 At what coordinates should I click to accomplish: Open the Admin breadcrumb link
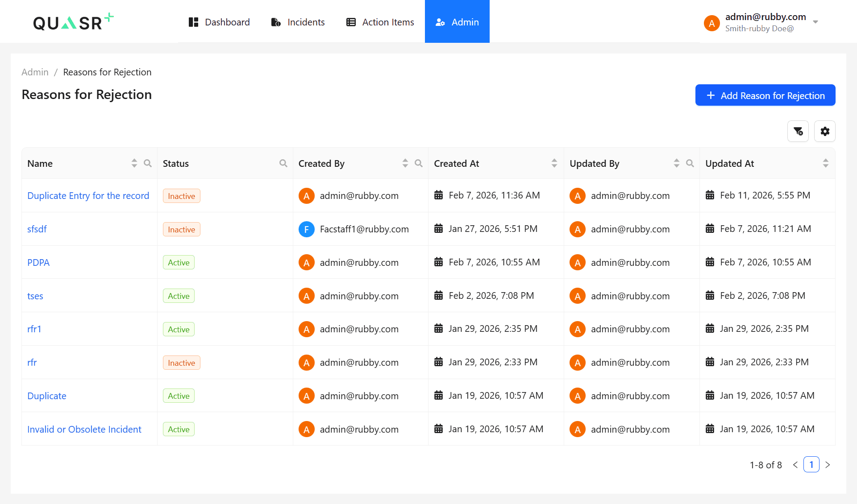(35, 72)
